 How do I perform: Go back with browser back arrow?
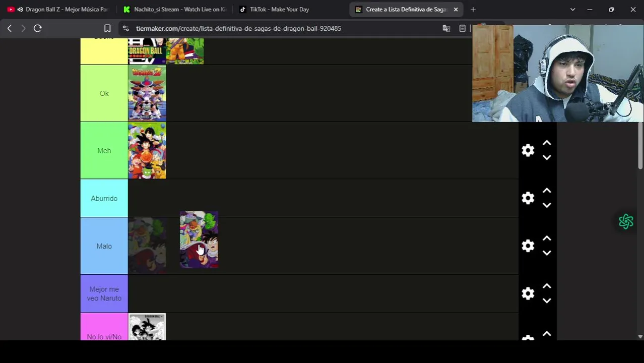click(x=9, y=28)
